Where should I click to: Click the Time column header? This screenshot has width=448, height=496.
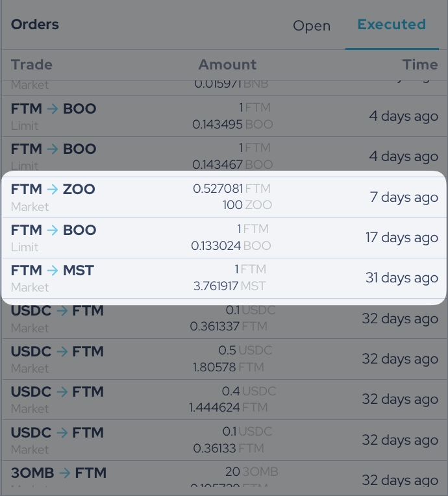tap(419, 65)
